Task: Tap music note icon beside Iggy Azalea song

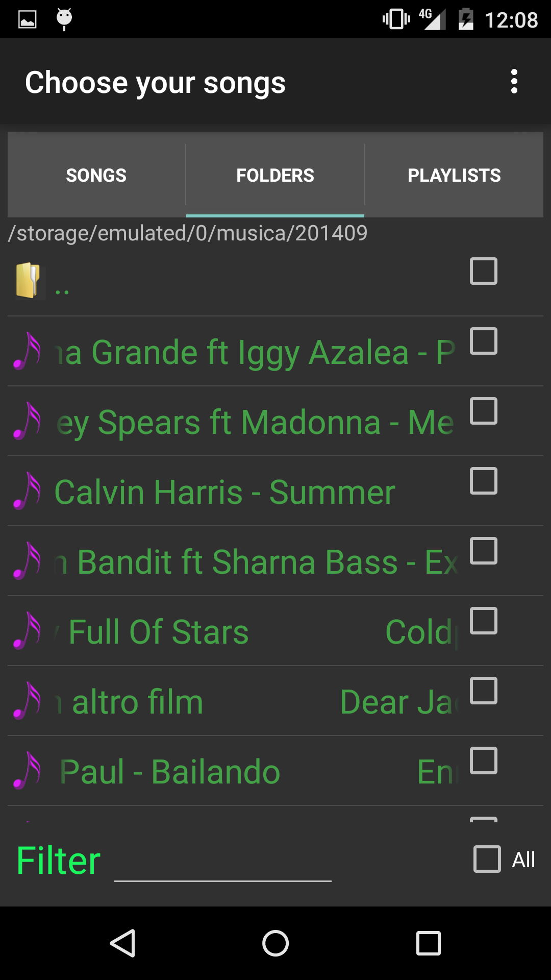Action: (x=27, y=351)
